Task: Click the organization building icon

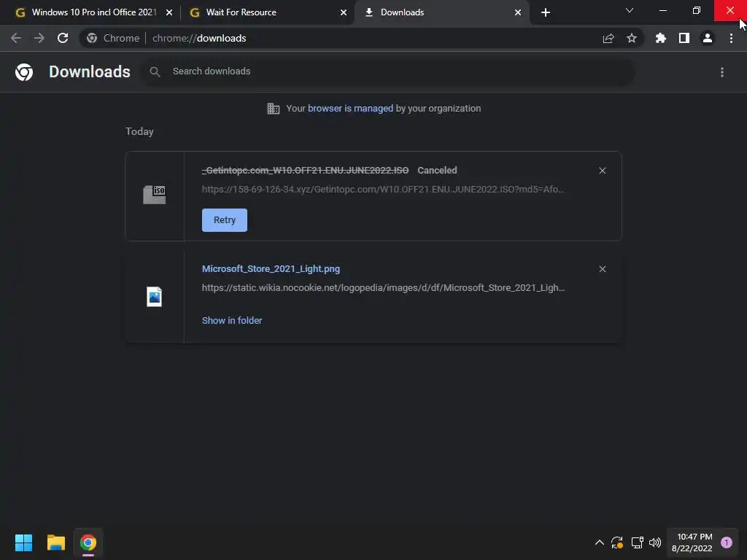Action: 274,109
